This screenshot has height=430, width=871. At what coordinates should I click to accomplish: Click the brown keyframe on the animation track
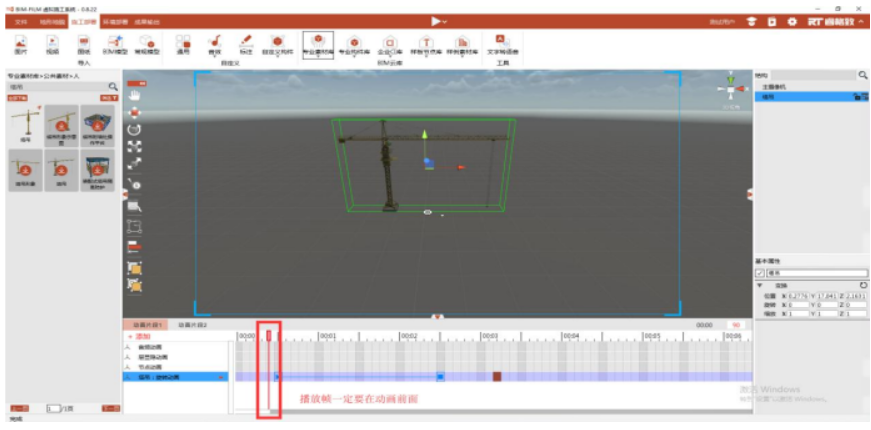point(497,377)
